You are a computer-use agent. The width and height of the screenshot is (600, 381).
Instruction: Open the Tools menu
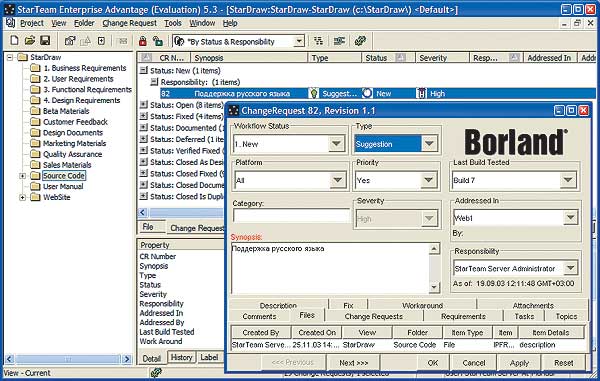(x=173, y=23)
